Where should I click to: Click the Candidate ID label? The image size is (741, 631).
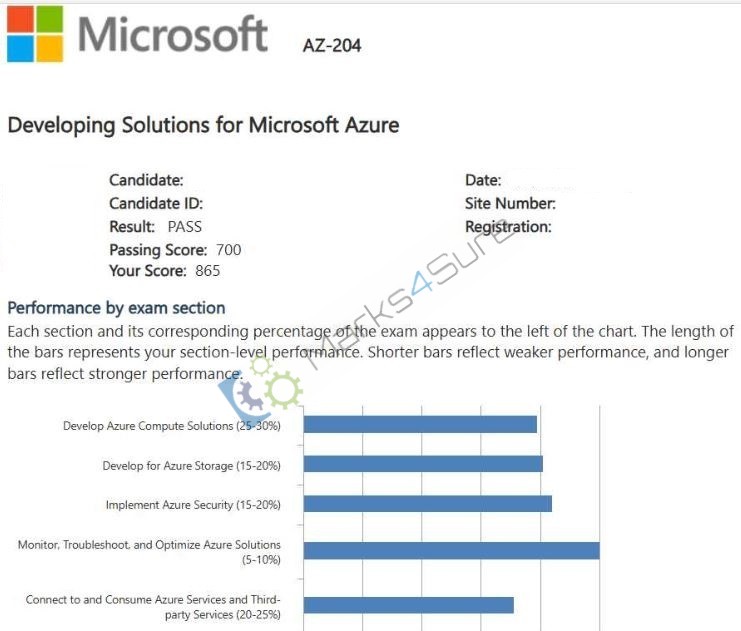[156, 204]
